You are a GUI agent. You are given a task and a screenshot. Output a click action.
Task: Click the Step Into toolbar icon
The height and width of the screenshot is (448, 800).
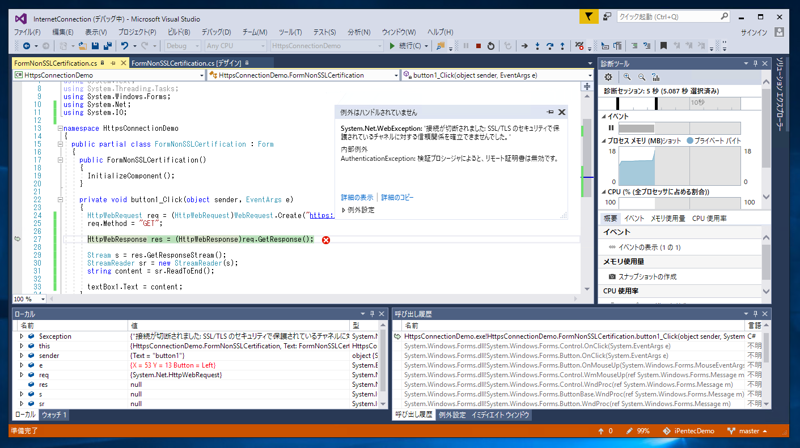[x=537, y=46]
